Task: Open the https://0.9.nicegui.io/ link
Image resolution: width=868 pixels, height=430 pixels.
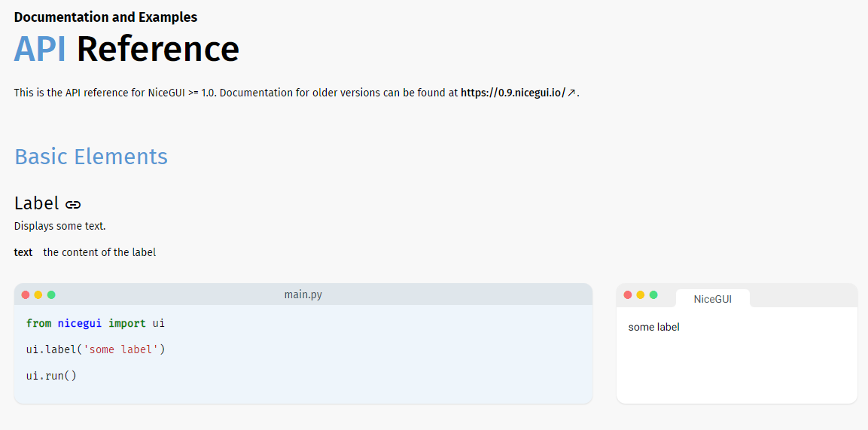Action: click(513, 93)
